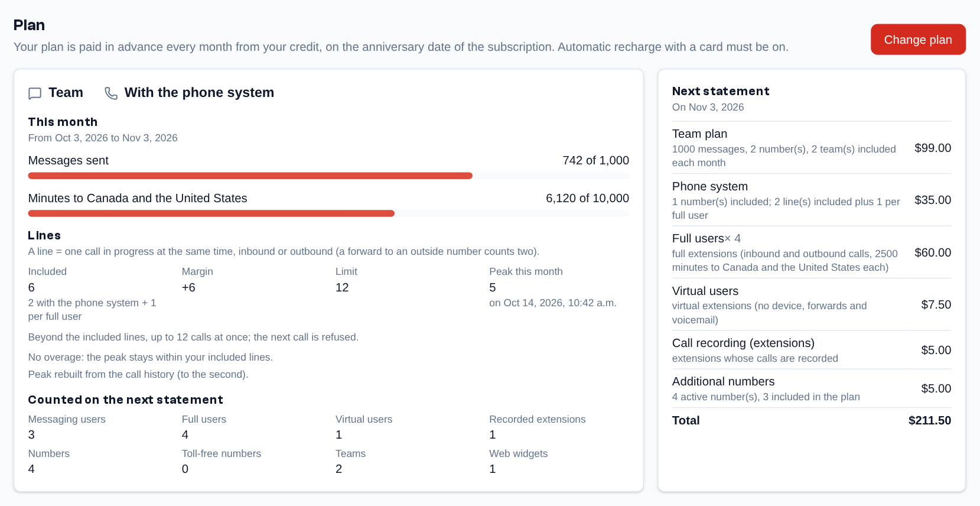
Task: Click the 'Toll-free numbers' label
Action: 222,453
